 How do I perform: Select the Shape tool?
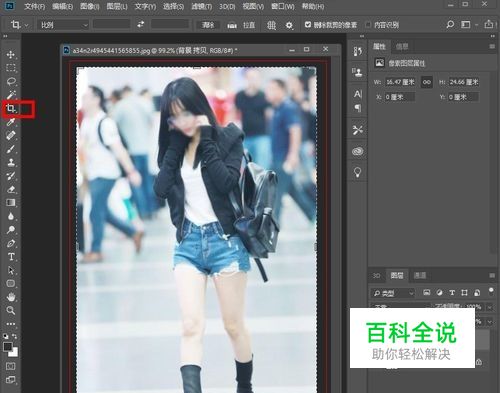pyautogui.click(x=11, y=283)
